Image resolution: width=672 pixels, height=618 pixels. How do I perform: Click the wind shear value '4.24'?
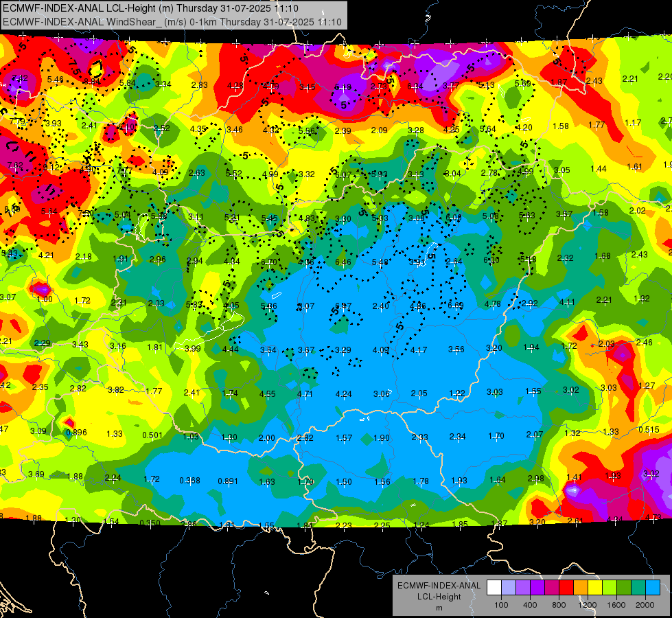point(344,393)
